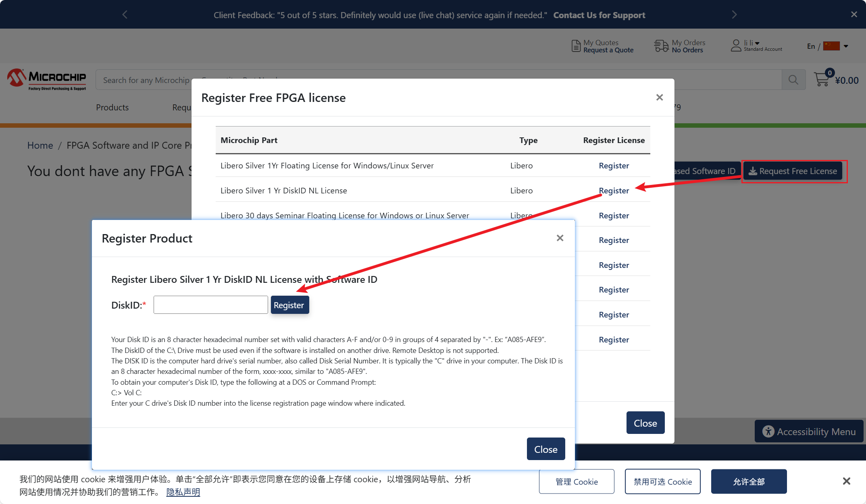Click the search magnifier icon
Viewport: 866px width, 504px height.
coord(793,80)
